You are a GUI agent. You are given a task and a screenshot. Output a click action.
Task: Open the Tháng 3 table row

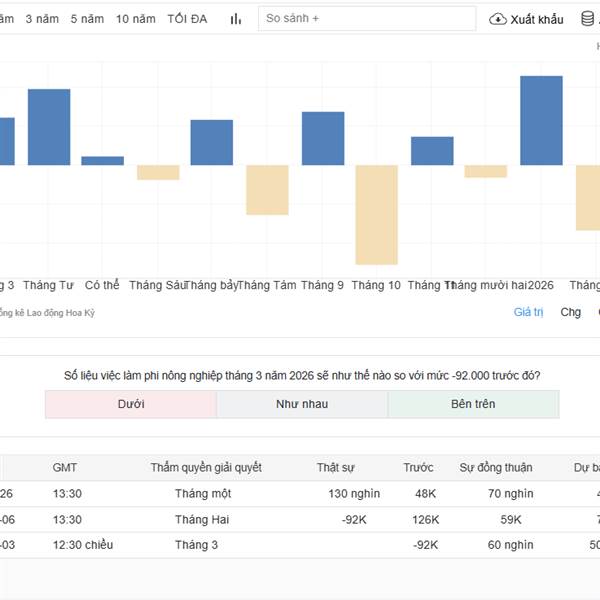click(x=196, y=545)
